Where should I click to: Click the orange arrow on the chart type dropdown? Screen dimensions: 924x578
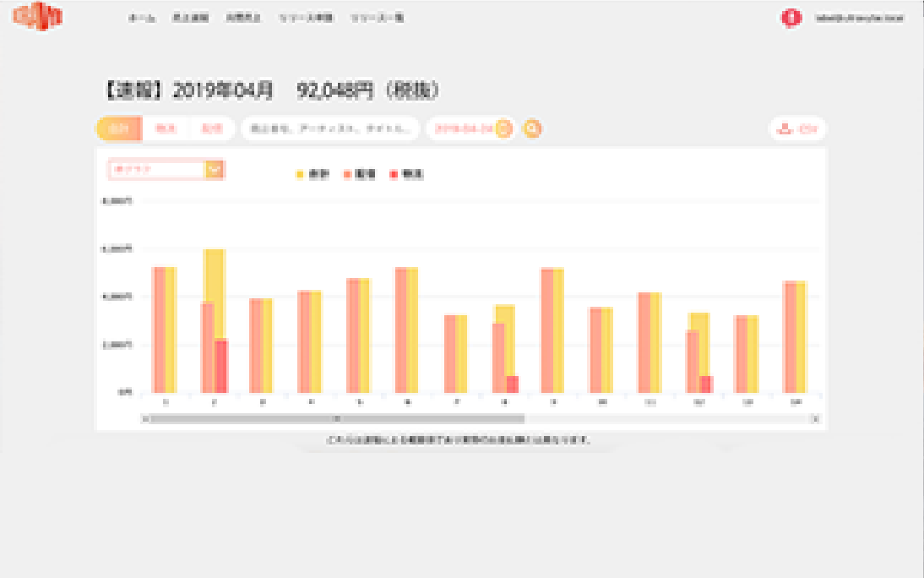click(x=214, y=169)
